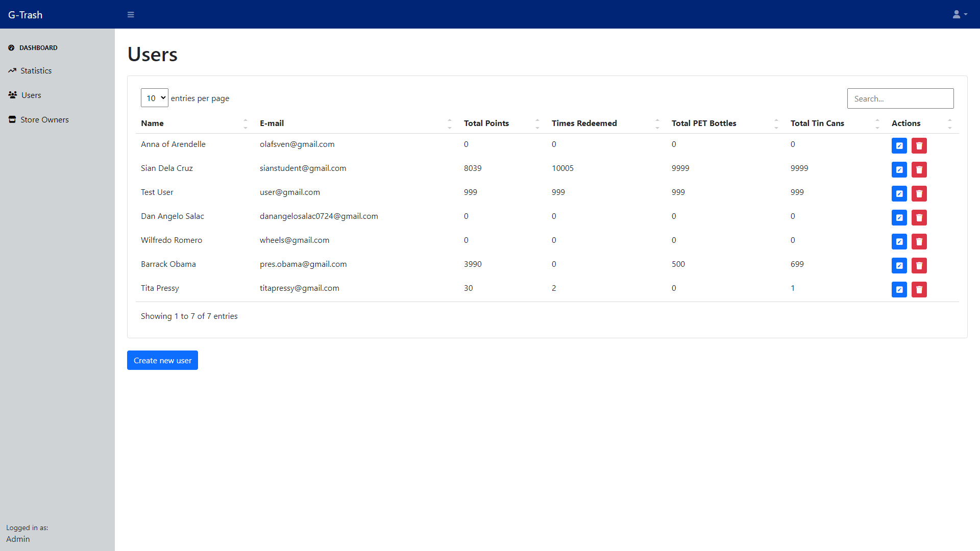The width and height of the screenshot is (980, 551).
Task: Toggle the sidebar hamburger menu
Action: 131,15
